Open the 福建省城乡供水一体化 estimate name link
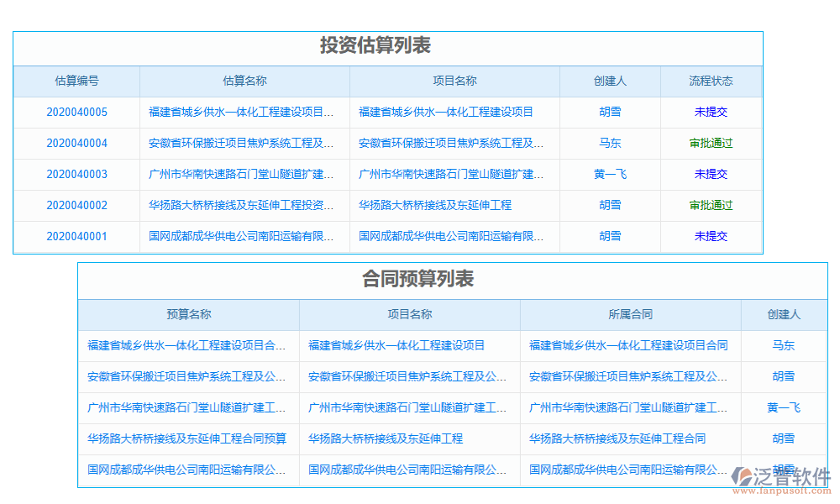Viewport: 840px width, 504px height. [244, 113]
